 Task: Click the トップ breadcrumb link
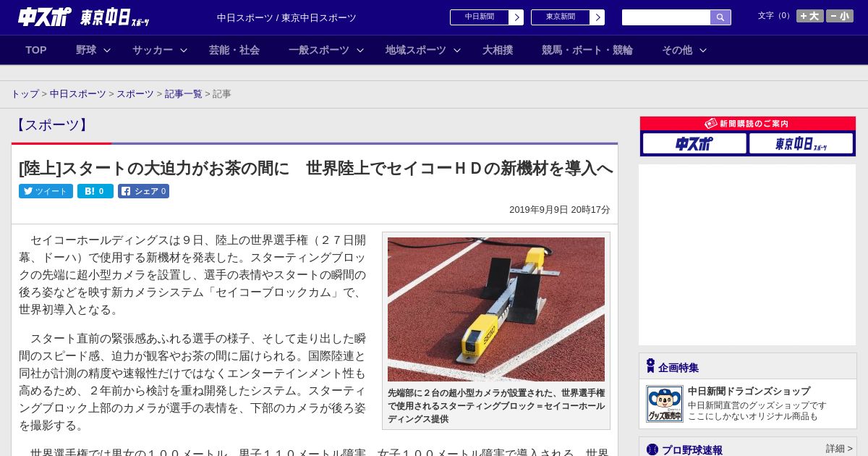click(x=25, y=94)
